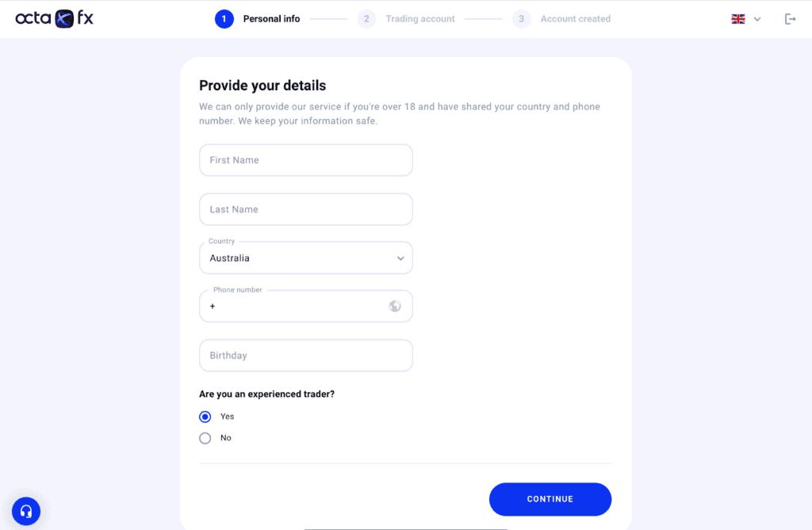
Task: Open the headset support chat icon
Action: click(x=26, y=511)
